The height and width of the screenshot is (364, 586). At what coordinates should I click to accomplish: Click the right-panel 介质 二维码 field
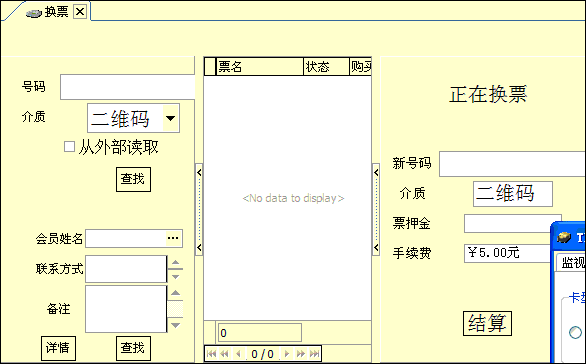tap(513, 194)
